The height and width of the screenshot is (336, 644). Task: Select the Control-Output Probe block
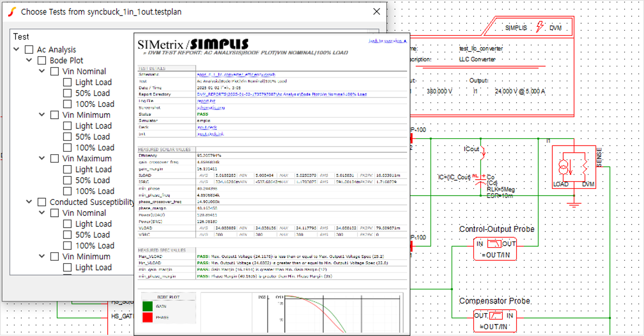click(495, 249)
